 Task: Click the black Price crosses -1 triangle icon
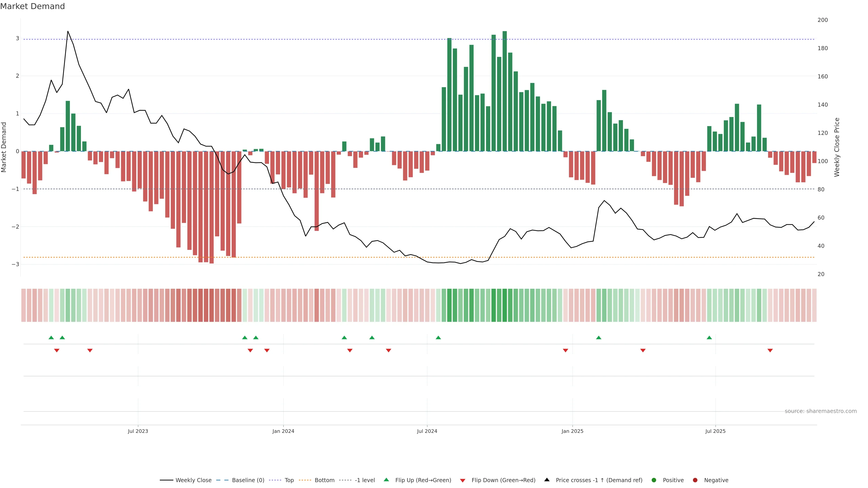pyautogui.click(x=547, y=480)
